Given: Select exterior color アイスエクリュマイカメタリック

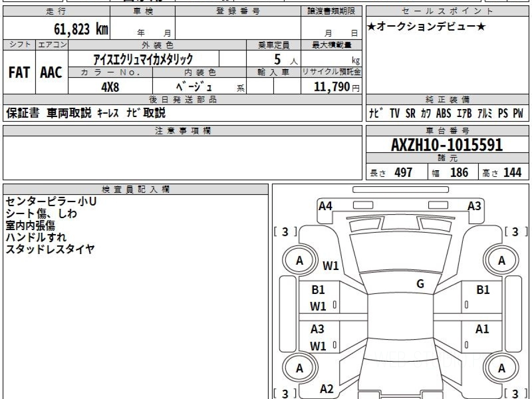Looking at the screenshot, I should coord(143,59).
